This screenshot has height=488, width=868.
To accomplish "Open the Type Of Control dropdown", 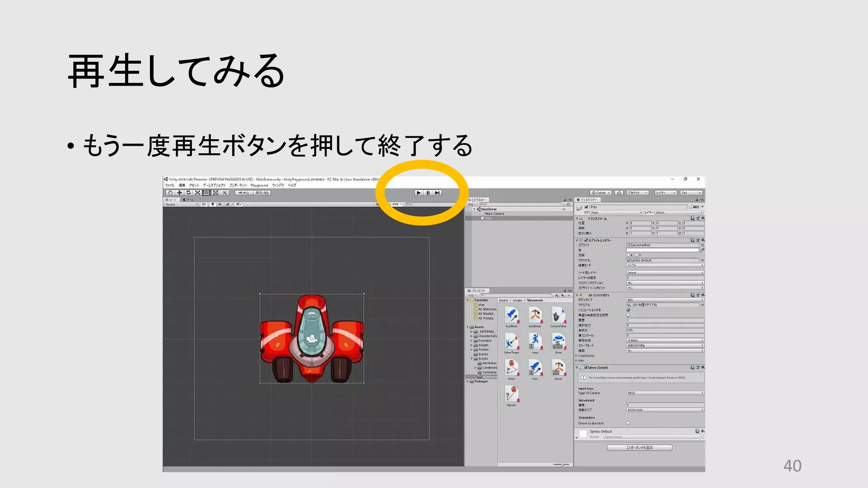I will [665, 393].
